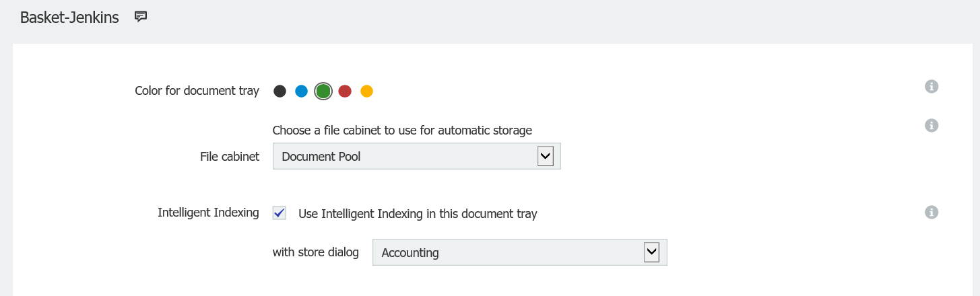Click the comment icon beside Basket-Jenkins
Viewport: 980px width, 296px height.
[x=141, y=17]
